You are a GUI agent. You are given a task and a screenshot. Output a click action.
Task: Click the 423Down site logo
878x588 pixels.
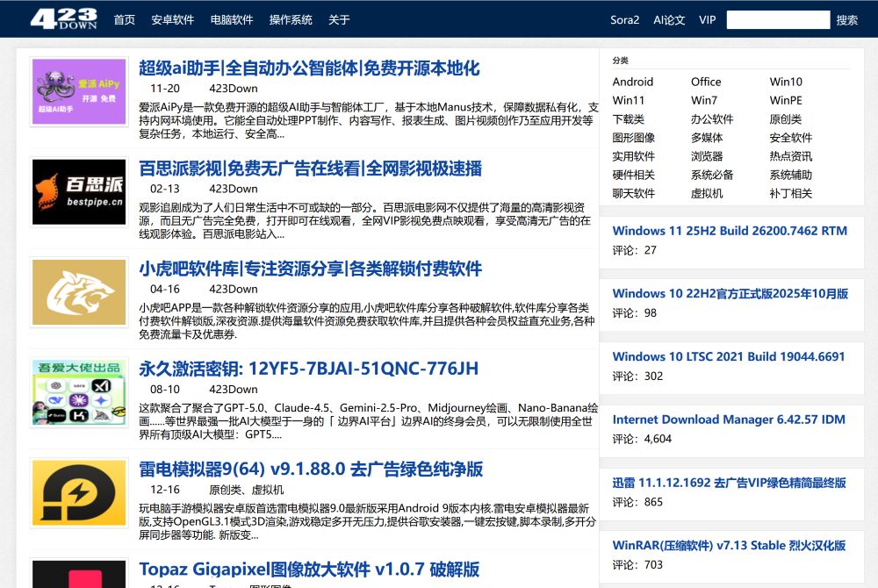(x=63, y=19)
